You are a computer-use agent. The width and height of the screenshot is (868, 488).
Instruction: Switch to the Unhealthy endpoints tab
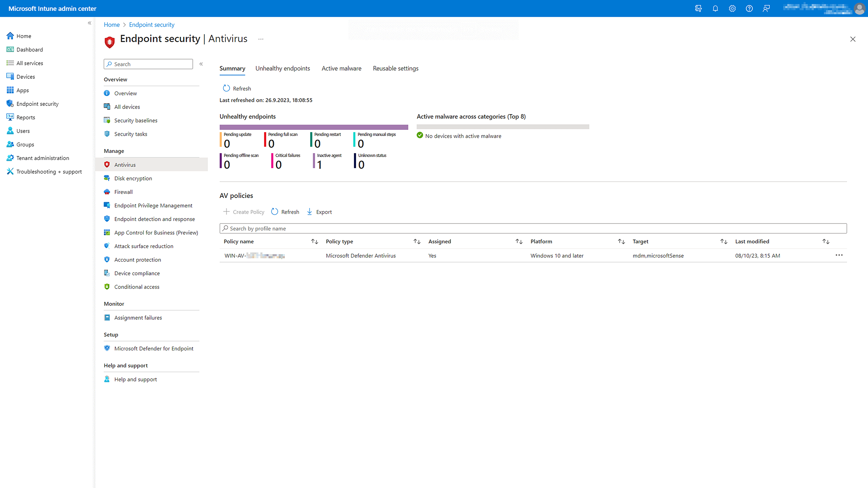coord(282,68)
